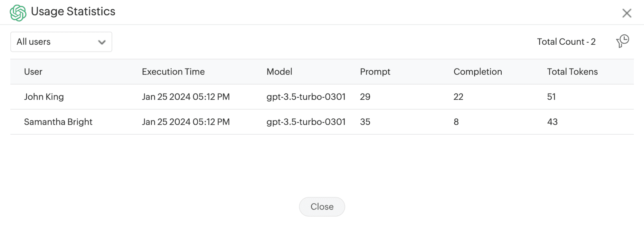Viewport: 644px width, 225px height.
Task: Click the Total Count - 2 label
Action: point(566,42)
